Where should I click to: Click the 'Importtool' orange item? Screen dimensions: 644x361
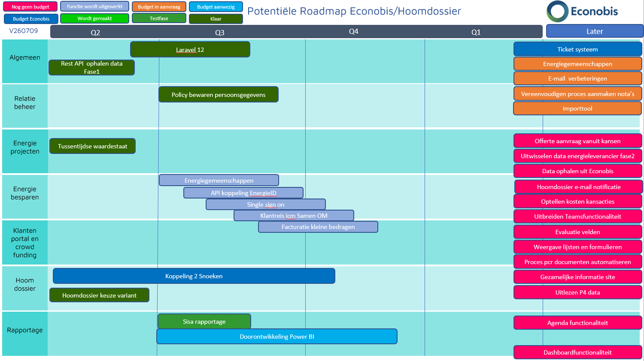point(577,108)
